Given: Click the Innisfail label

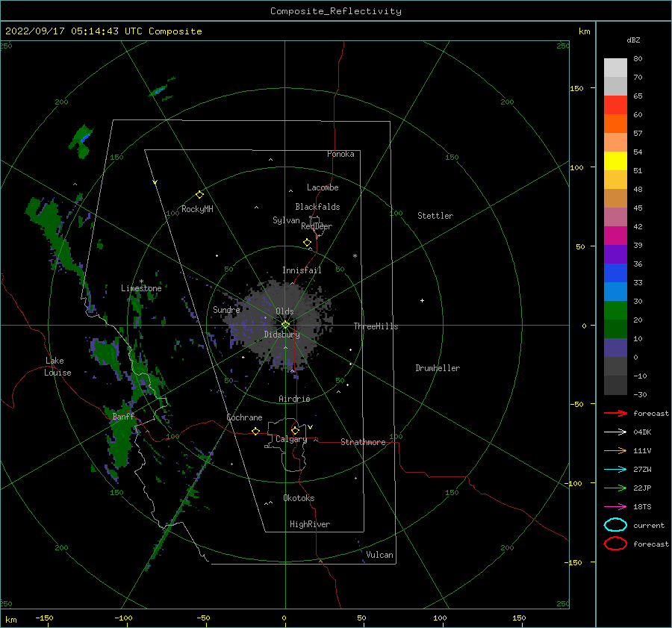Looking at the screenshot, I should pyautogui.click(x=302, y=270).
